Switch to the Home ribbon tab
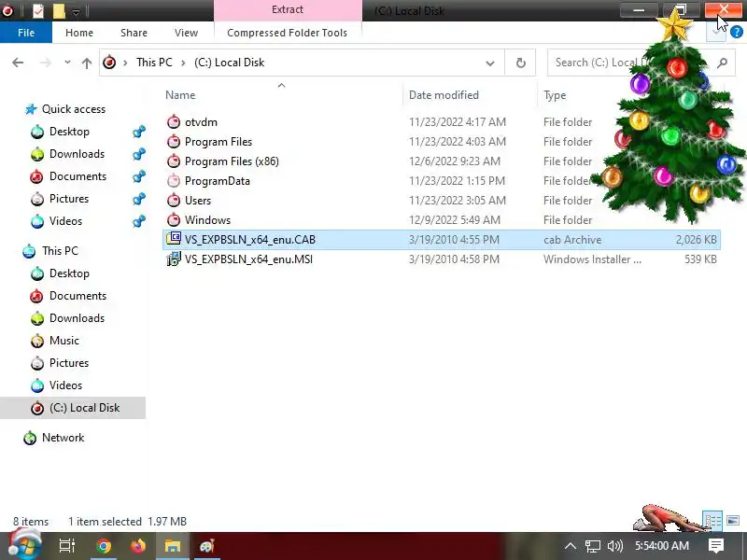 point(79,33)
